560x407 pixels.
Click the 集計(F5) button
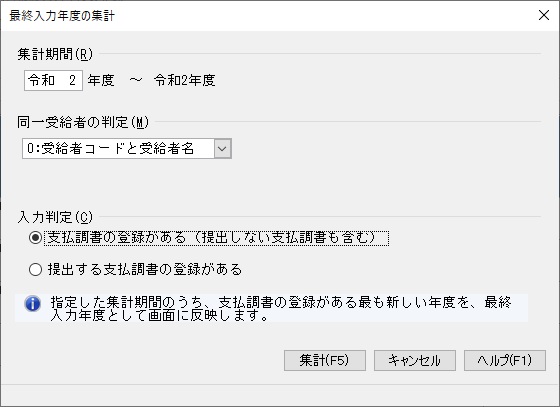[325, 360]
